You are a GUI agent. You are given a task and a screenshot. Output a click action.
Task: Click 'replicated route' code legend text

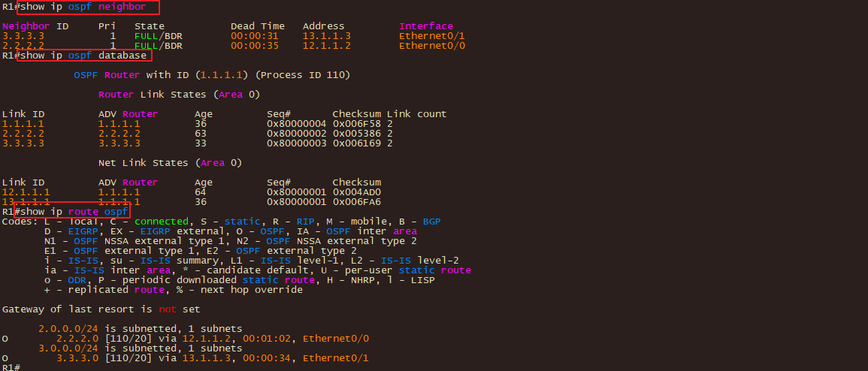pos(116,290)
